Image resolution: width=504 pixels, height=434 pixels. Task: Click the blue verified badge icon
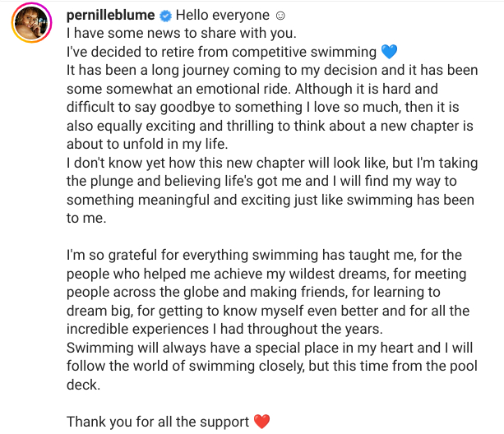tap(165, 16)
